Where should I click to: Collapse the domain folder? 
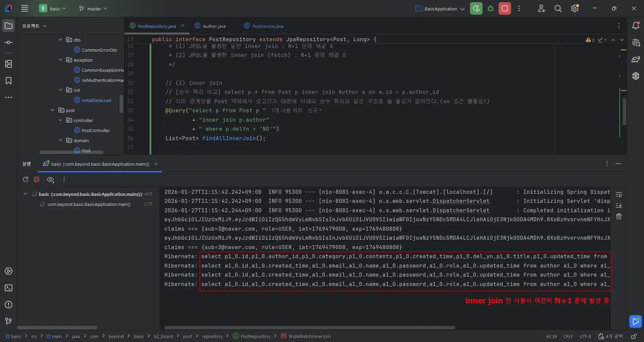[x=60, y=140]
